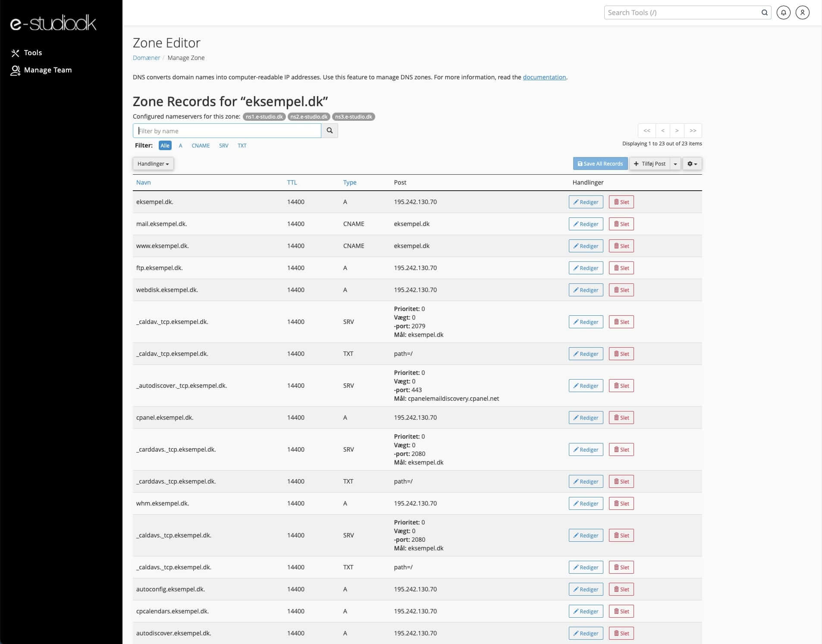Delete the _autodiscover._tcp SRV record
Viewport: 822px width, 644px height.
[x=621, y=386]
